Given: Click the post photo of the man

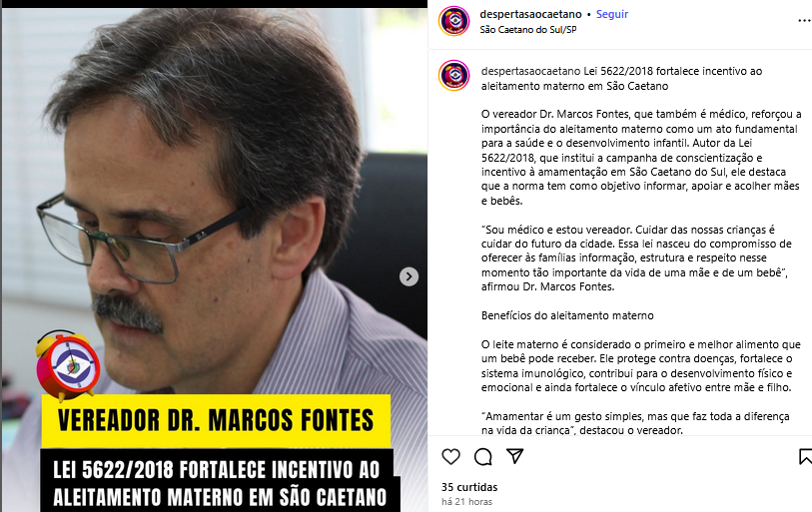Looking at the screenshot, I should 215,207.
